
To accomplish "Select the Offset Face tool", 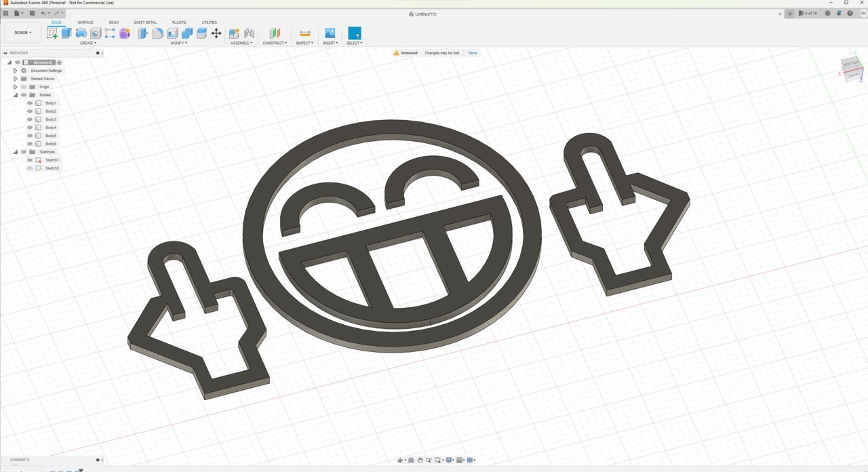I will [201, 33].
